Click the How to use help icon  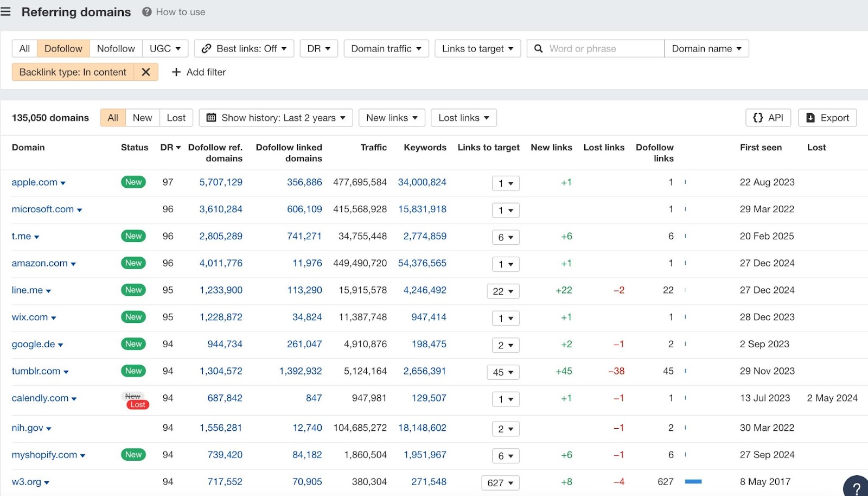[x=146, y=12]
